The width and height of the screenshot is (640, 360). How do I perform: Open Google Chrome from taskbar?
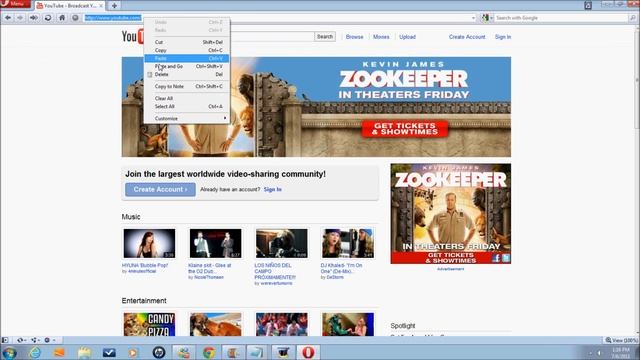pyautogui.click(x=209, y=352)
